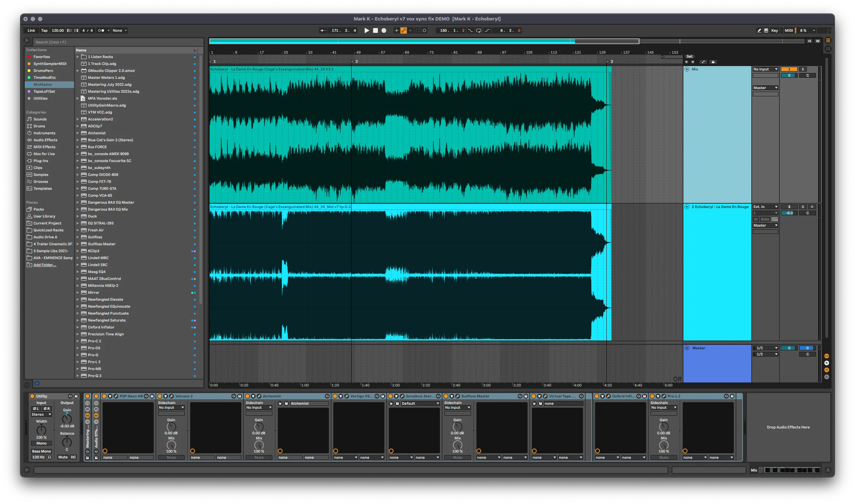Toggle the Utility device activator

[x=32, y=396]
